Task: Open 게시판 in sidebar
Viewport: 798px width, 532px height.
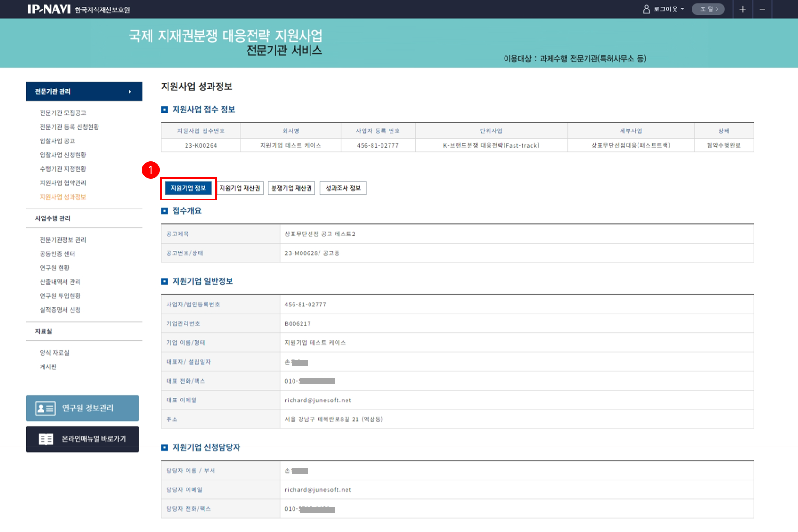Action: click(x=48, y=367)
